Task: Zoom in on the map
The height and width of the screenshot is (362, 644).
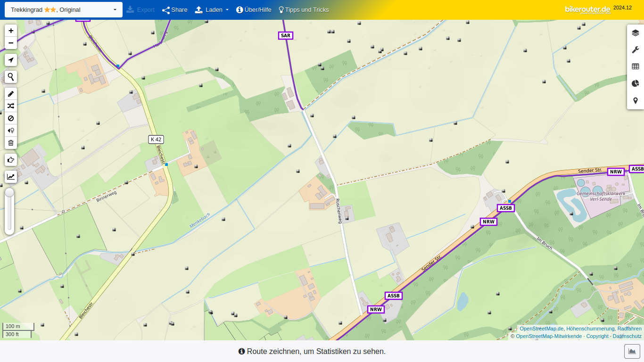Action: pyautogui.click(x=11, y=31)
